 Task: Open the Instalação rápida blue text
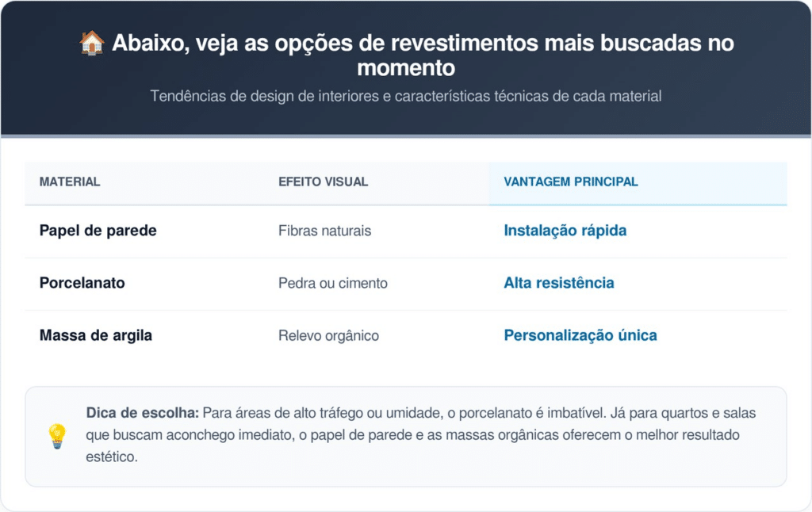tap(565, 231)
